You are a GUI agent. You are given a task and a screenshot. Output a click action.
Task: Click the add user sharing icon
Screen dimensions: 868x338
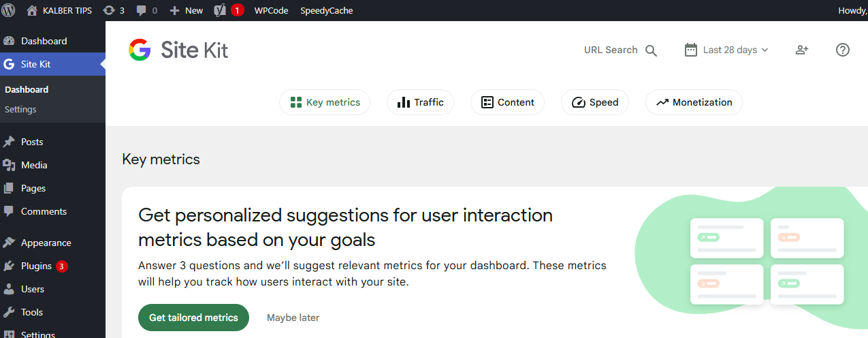(x=801, y=50)
